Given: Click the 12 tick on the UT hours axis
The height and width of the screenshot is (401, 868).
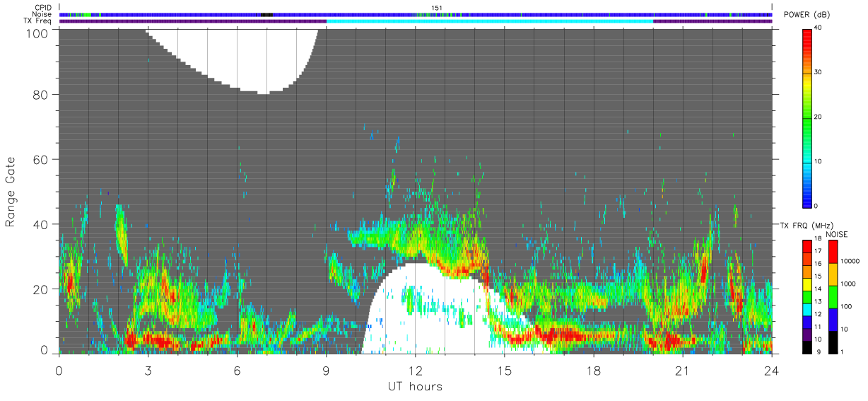Looking at the screenshot, I should [x=415, y=370].
